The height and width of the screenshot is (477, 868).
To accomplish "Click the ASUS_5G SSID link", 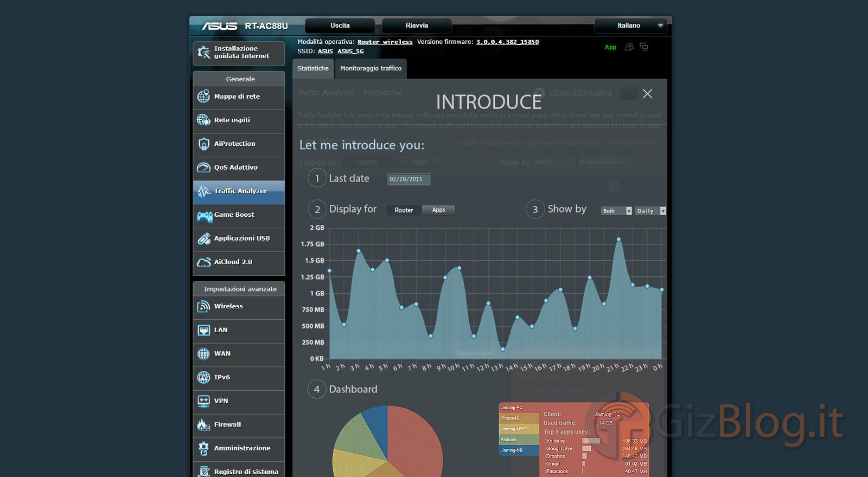I will [350, 51].
